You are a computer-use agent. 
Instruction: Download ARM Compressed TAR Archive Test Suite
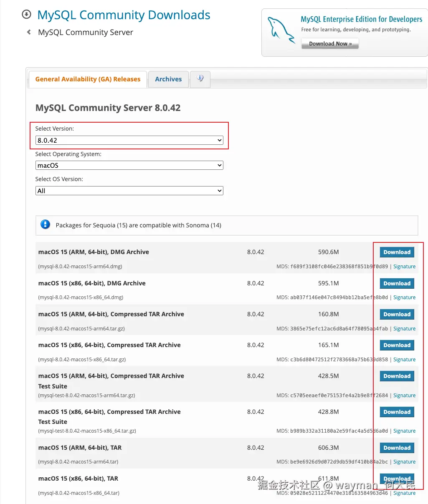(397, 376)
